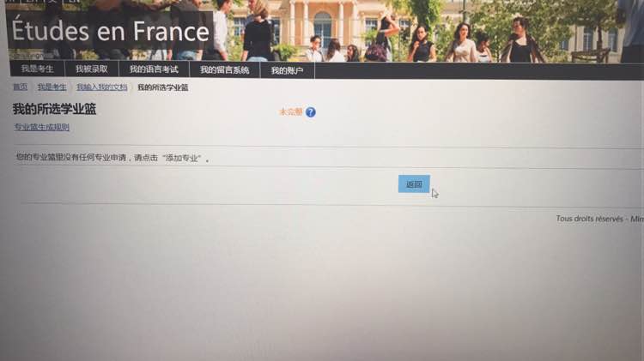The width and height of the screenshot is (644, 361).
Task: Open the 我的语言考试 menu tab
Action: [154, 69]
